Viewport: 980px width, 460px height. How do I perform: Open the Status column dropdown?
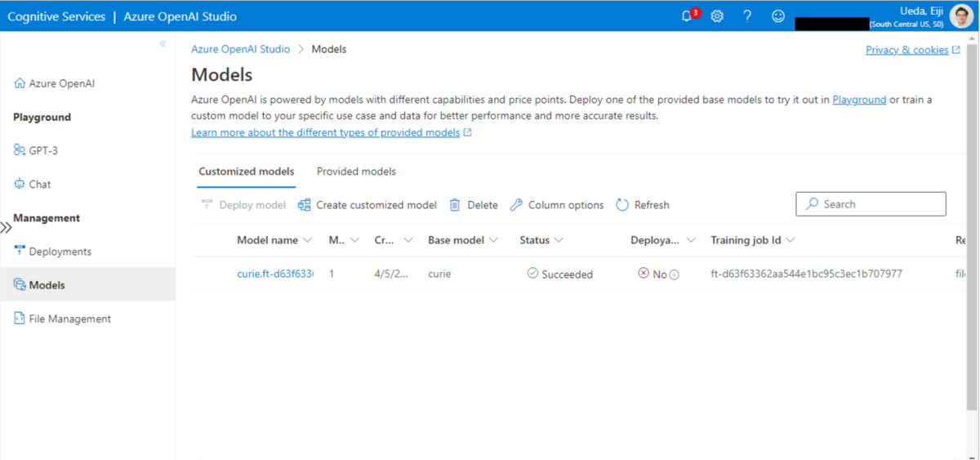pyautogui.click(x=559, y=240)
